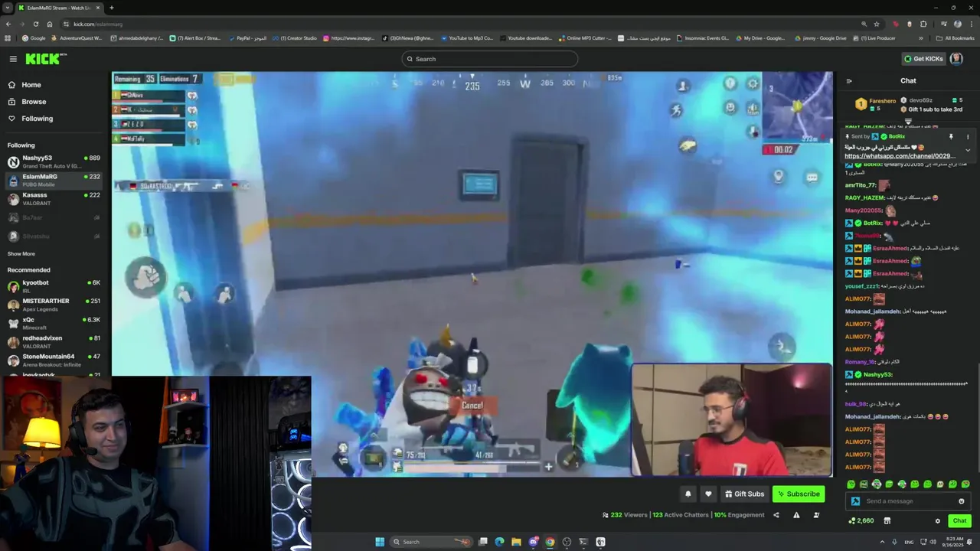Open new browser tab
The width and height of the screenshot is (980, 551).
click(111, 8)
